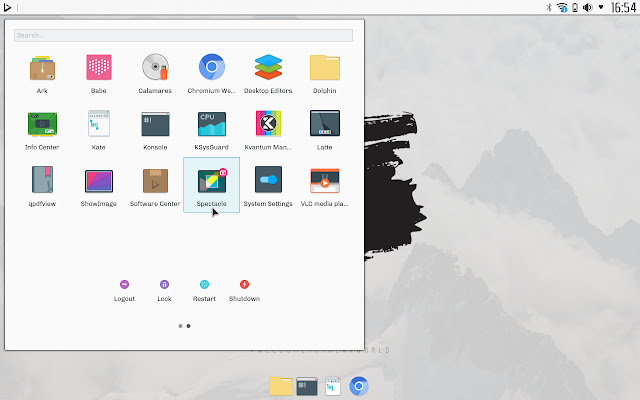The width and height of the screenshot is (640, 400).
Task: Open System Settings
Action: click(x=268, y=187)
